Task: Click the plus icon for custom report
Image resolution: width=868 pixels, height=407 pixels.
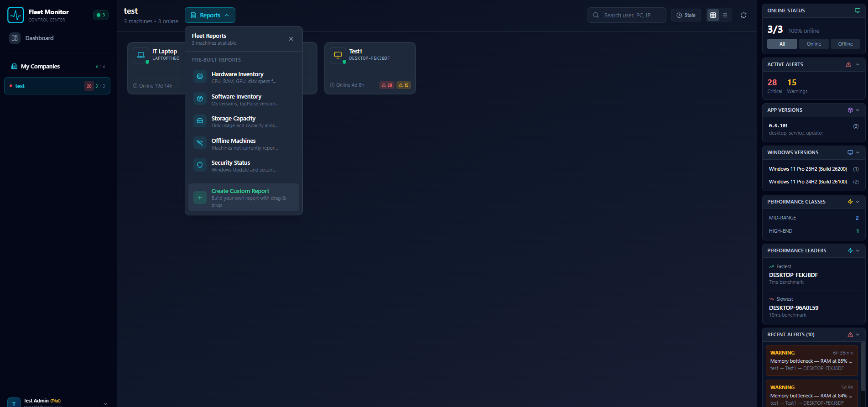Action: point(200,198)
